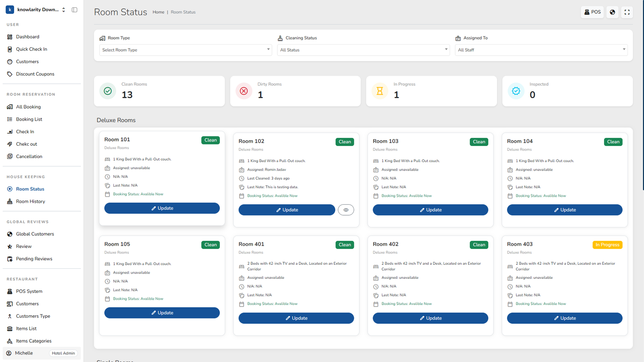Click Update button for Room 101
The height and width of the screenshot is (362, 644).
click(162, 208)
